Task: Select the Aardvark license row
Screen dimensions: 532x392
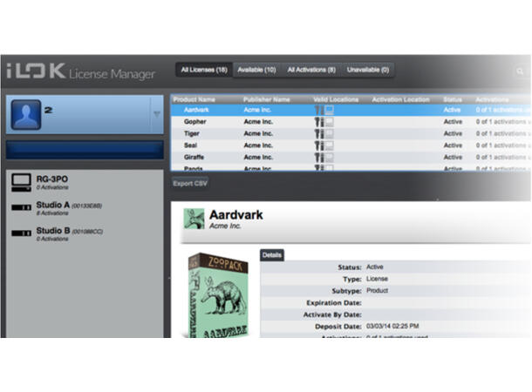Action: (351, 110)
